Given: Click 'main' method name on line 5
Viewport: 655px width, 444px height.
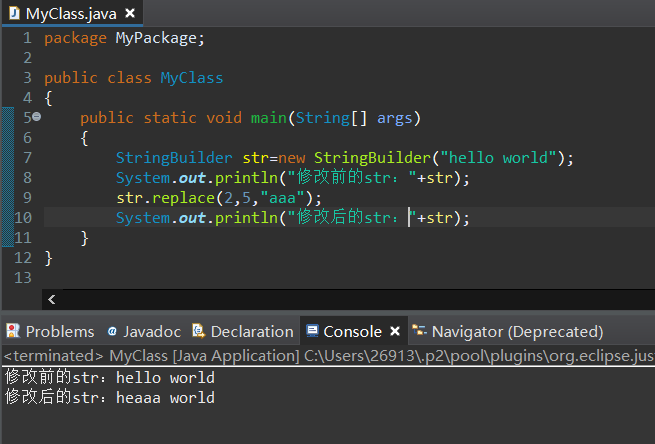Looking at the screenshot, I should pos(269,118).
